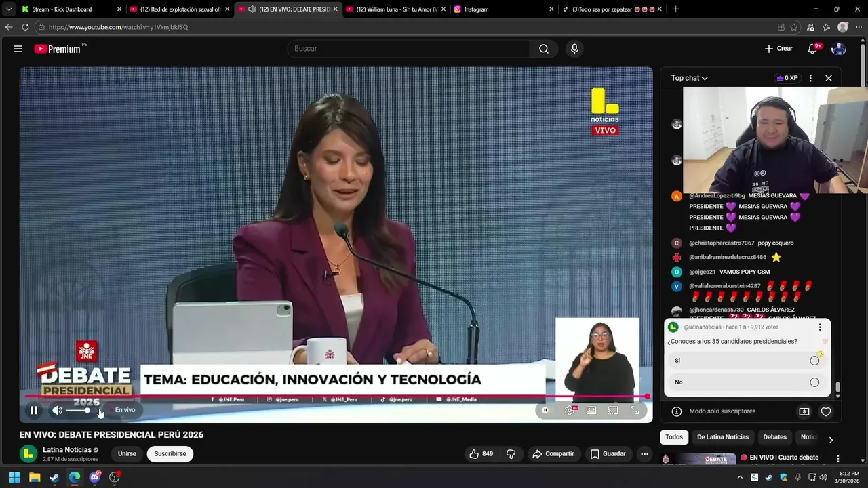Click the browser address bar URL
This screenshot has width=868, height=488.
(118, 27)
